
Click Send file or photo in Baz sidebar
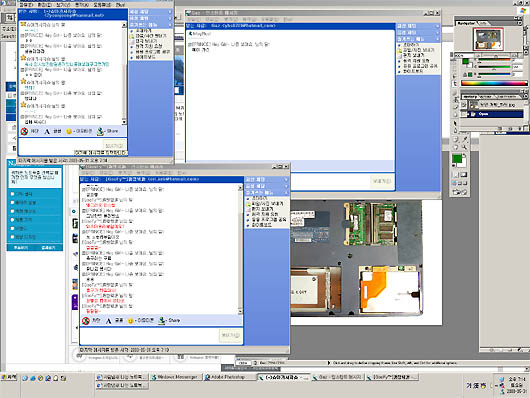pyautogui.click(x=418, y=50)
